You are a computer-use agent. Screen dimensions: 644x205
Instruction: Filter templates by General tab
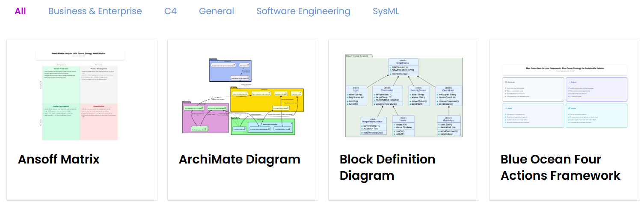point(217,11)
